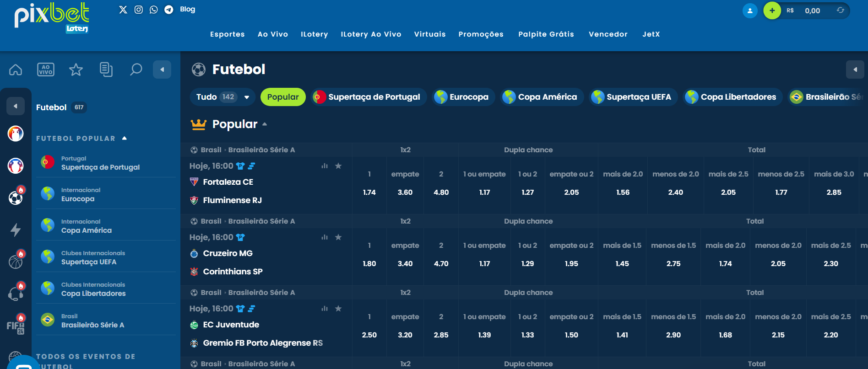This screenshot has width=868, height=369.
Task: Open Copa Libertadores in sidebar list
Action: click(106, 289)
